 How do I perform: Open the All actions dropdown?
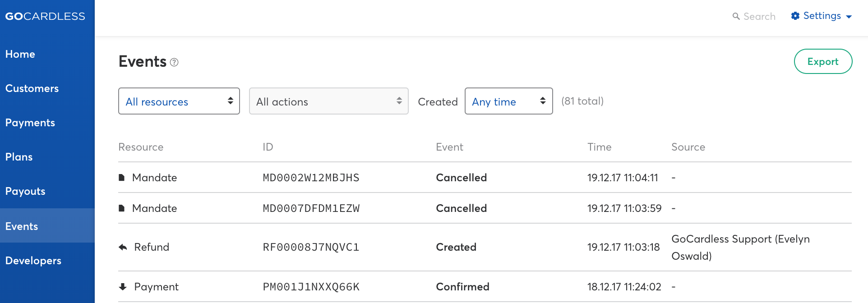coord(329,101)
